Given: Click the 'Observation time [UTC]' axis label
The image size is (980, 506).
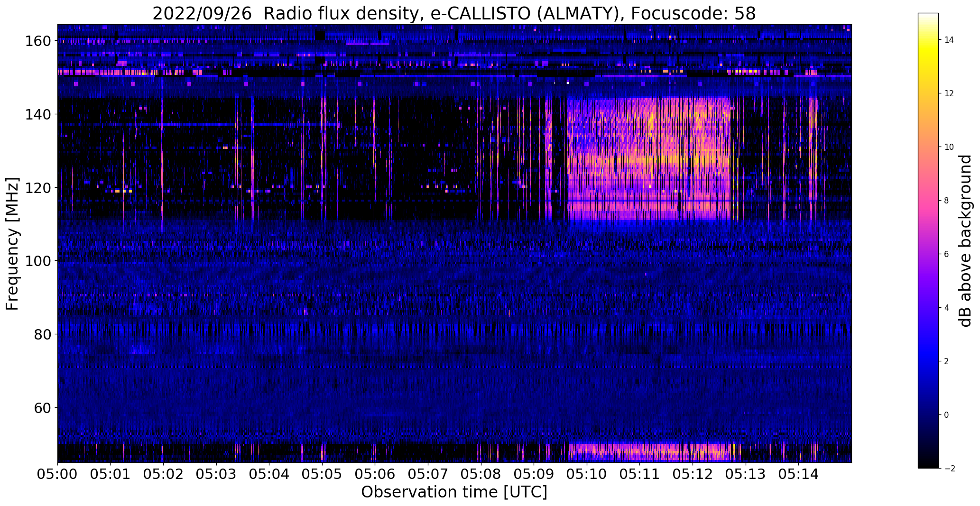Looking at the screenshot, I should click(x=454, y=492).
